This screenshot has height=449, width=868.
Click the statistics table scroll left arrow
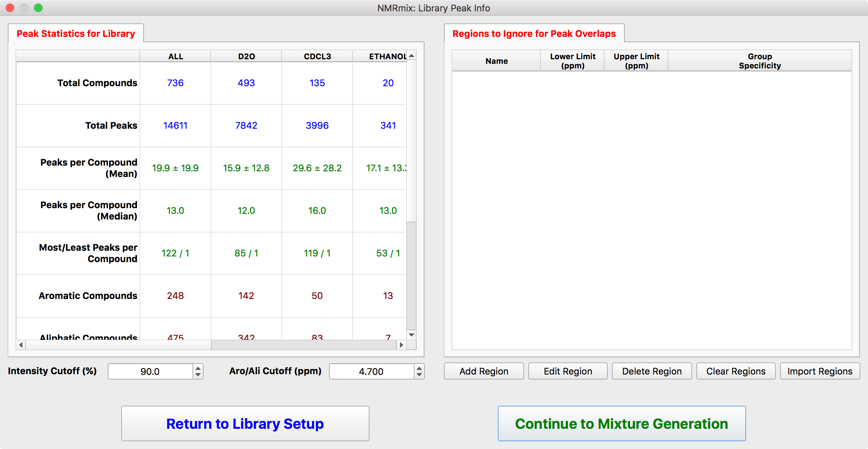[x=21, y=345]
